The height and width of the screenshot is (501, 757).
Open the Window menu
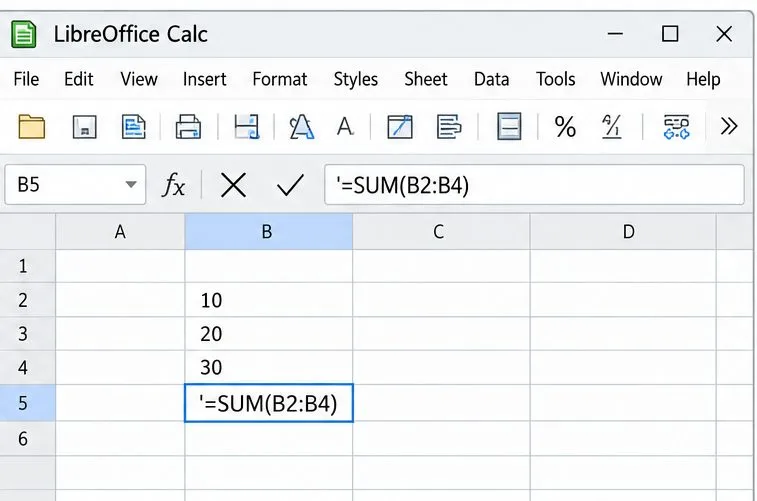(631, 79)
